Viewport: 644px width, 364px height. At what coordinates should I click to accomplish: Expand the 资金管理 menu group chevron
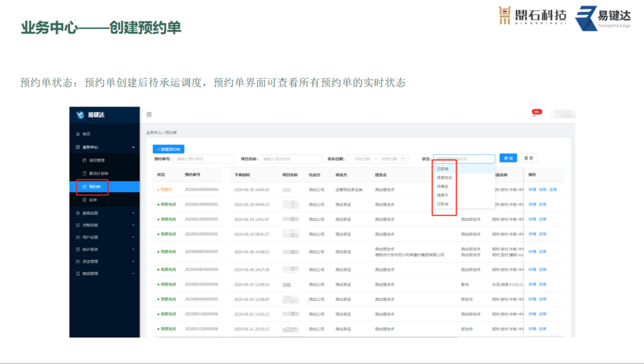(x=133, y=261)
